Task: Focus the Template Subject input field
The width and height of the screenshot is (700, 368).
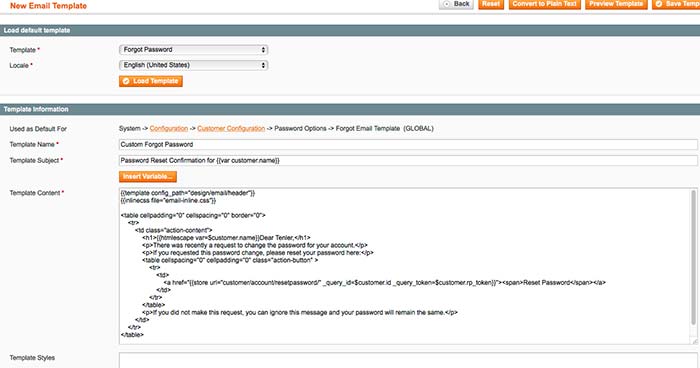Action: click(408, 160)
